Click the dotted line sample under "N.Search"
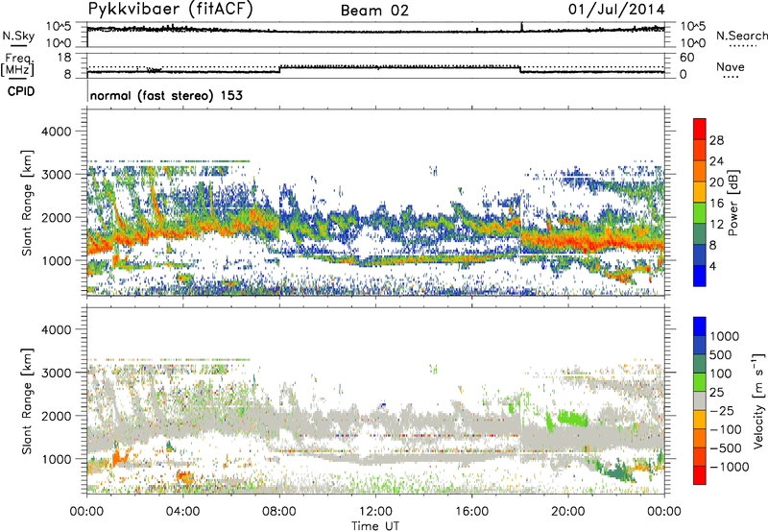Screen dimensions: 768x532 tap(742, 45)
